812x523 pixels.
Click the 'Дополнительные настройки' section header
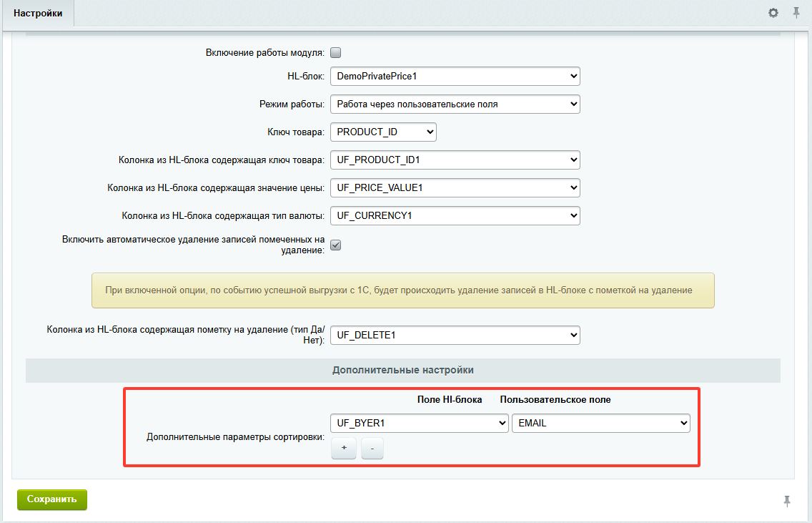click(x=403, y=370)
